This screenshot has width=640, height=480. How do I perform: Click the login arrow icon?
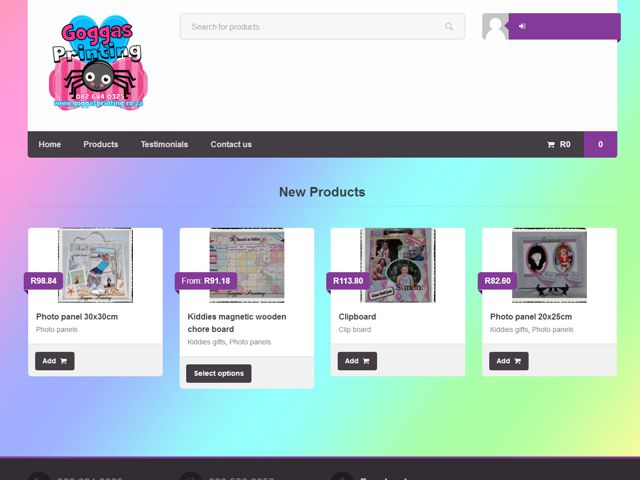pos(522,26)
